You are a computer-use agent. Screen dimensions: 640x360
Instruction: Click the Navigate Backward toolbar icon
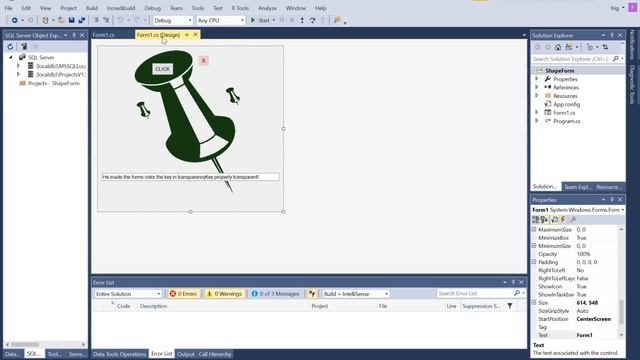click(x=14, y=20)
